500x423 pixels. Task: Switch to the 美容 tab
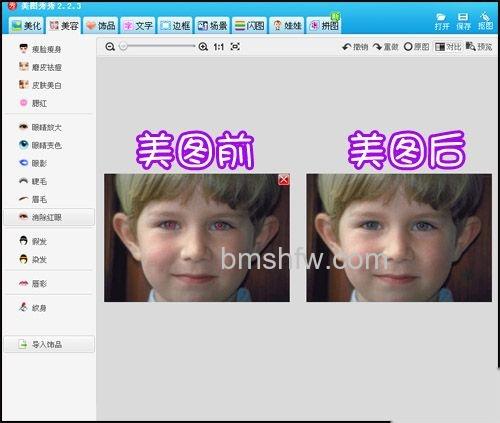click(63, 26)
